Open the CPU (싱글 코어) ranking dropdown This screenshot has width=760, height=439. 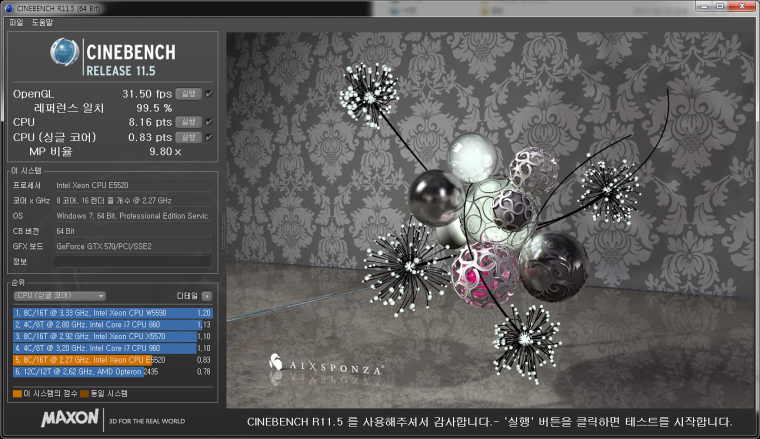(60, 296)
